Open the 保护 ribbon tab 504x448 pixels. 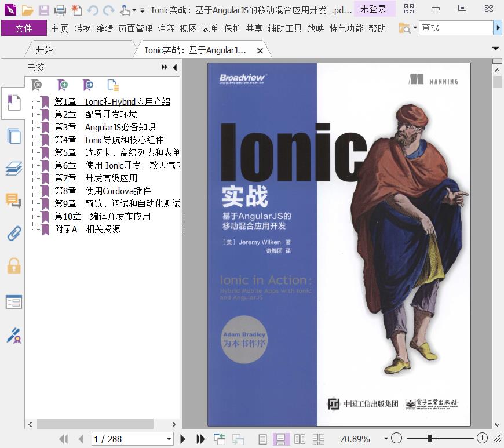coord(232,28)
